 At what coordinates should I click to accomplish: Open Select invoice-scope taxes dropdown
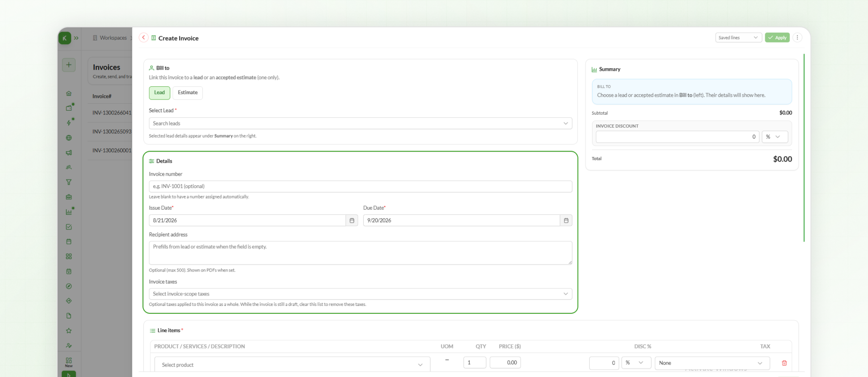(360, 294)
